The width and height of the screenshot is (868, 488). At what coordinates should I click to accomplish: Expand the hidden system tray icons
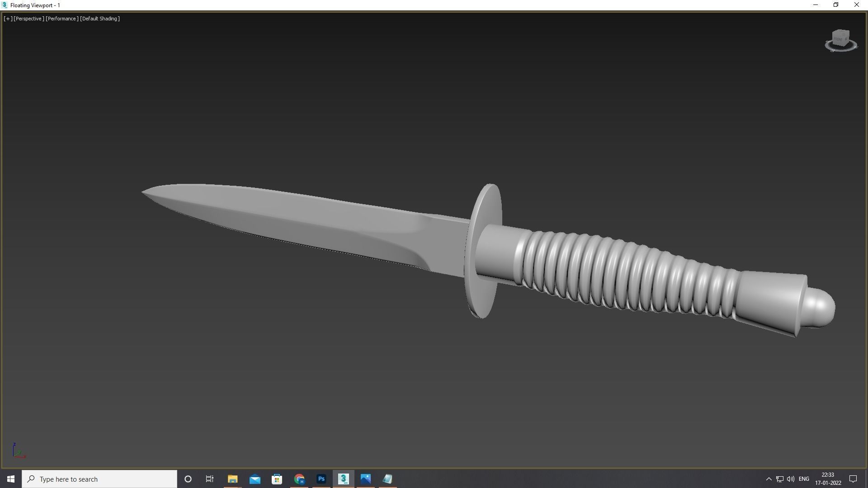(x=769, y=479)
